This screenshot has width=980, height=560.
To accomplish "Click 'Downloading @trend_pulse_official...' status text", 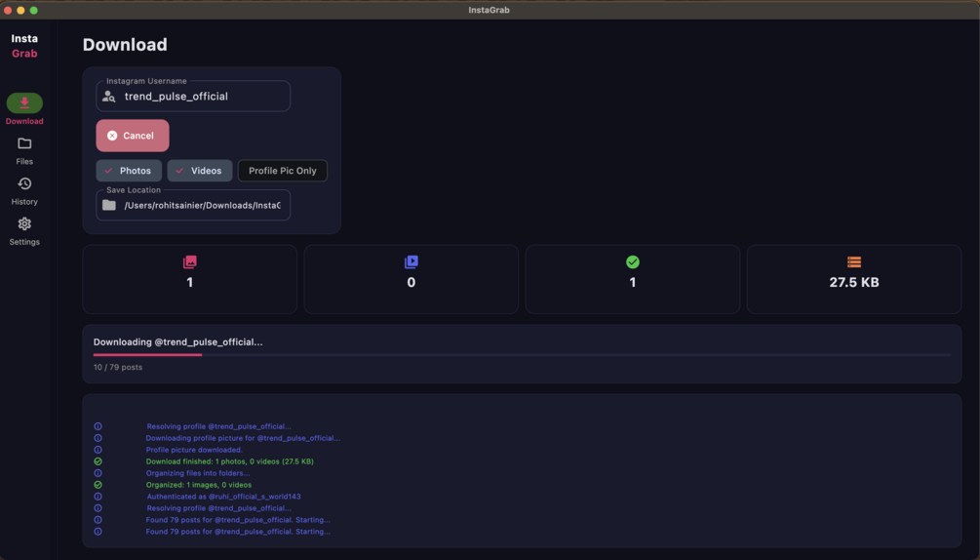I will coord(178,341).
